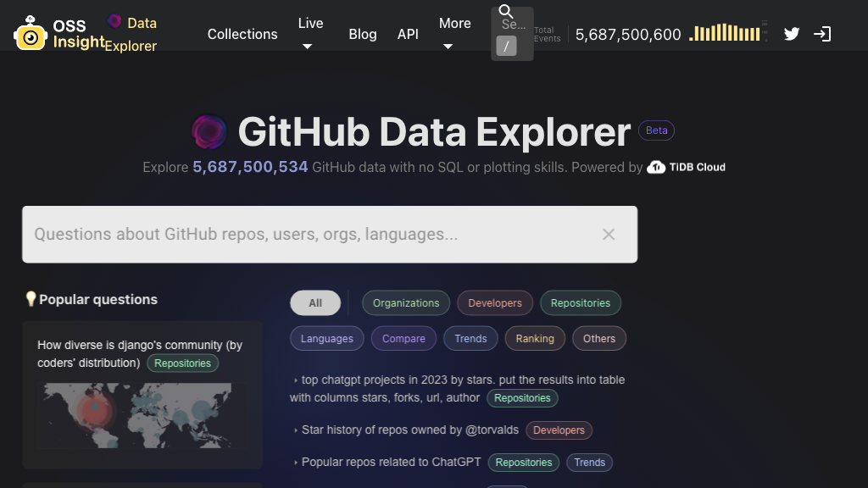The height and width of the screenshot is (488, 868).
Task: Clear the question box with X icon
Action: tap(609, 235)
